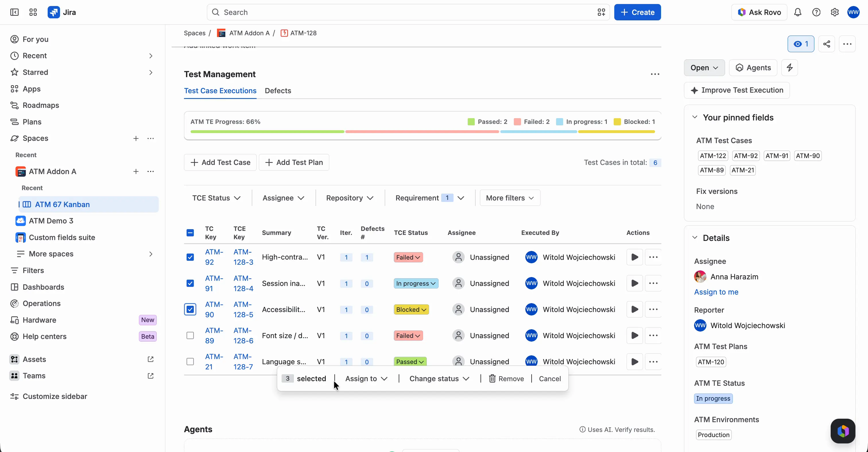
Task: Uncheck the ATM-92 row checkbox
Action: click(190, 257)
